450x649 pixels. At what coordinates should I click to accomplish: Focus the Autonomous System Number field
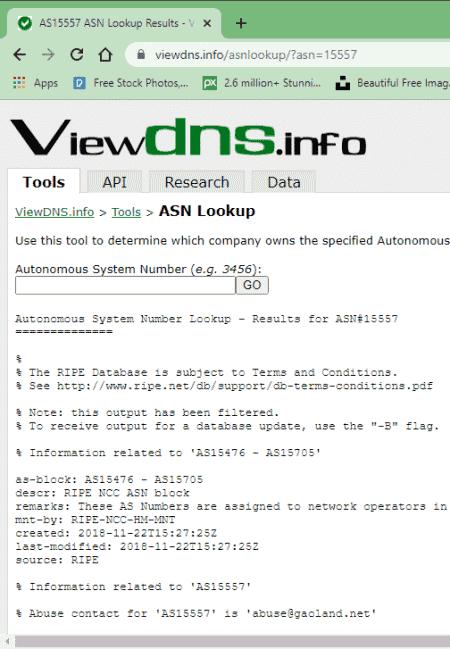tap(125, 286)
